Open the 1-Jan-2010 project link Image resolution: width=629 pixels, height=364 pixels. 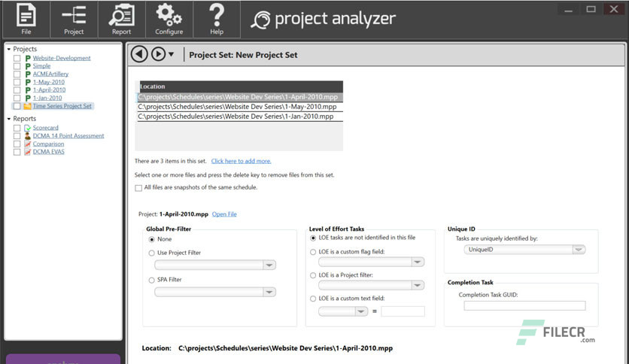pyautogui.click(x=47, y=99)
